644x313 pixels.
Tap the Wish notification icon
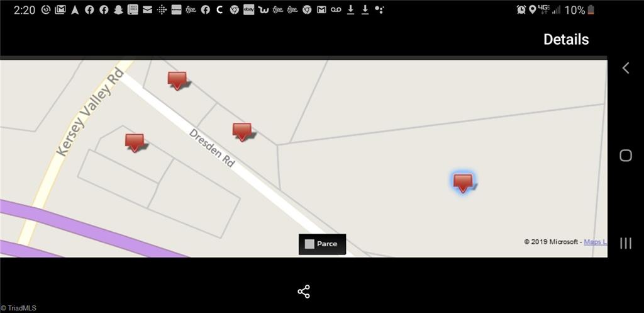point(264,10)
